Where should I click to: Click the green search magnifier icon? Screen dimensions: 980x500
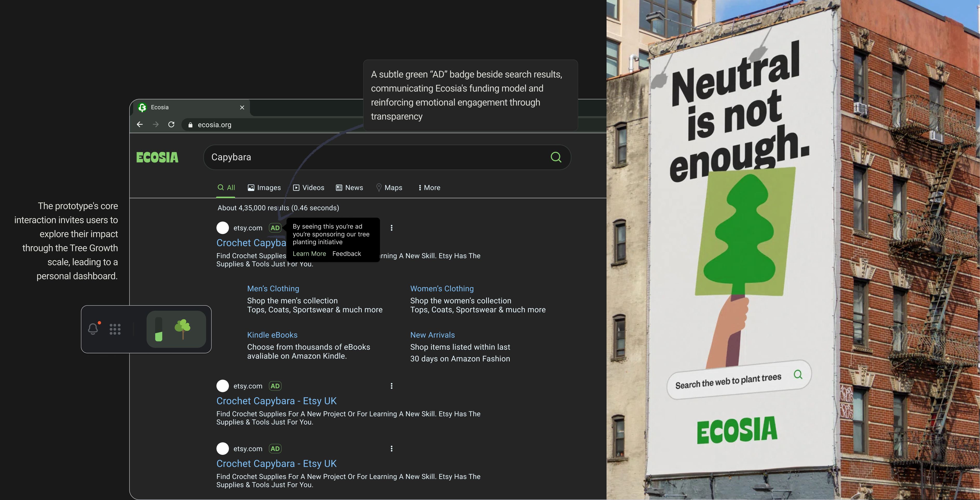tap(556, 157)
